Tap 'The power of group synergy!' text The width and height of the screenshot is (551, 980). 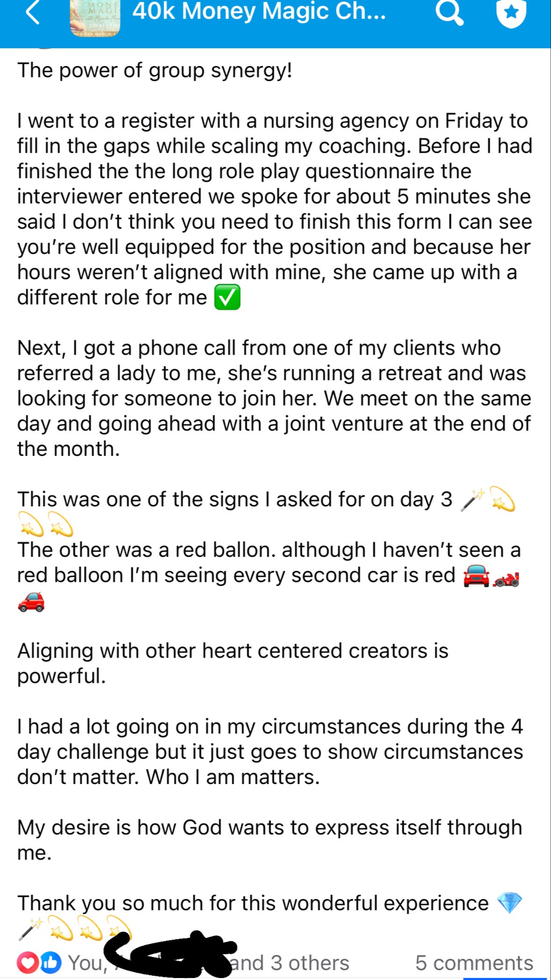(x=154, y=70)
